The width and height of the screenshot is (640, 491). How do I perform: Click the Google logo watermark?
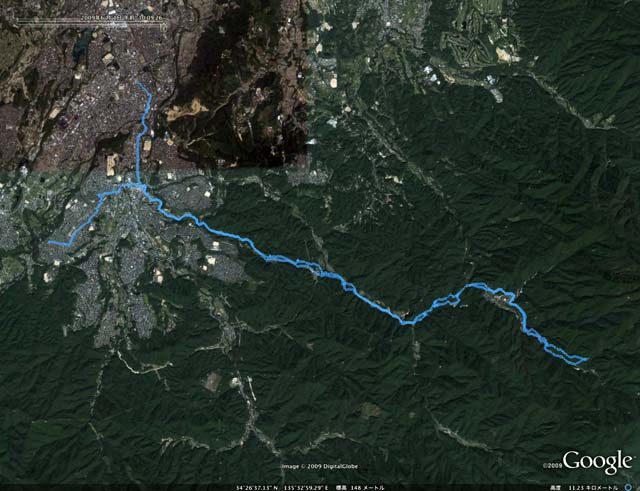click(x=597, y=462)
